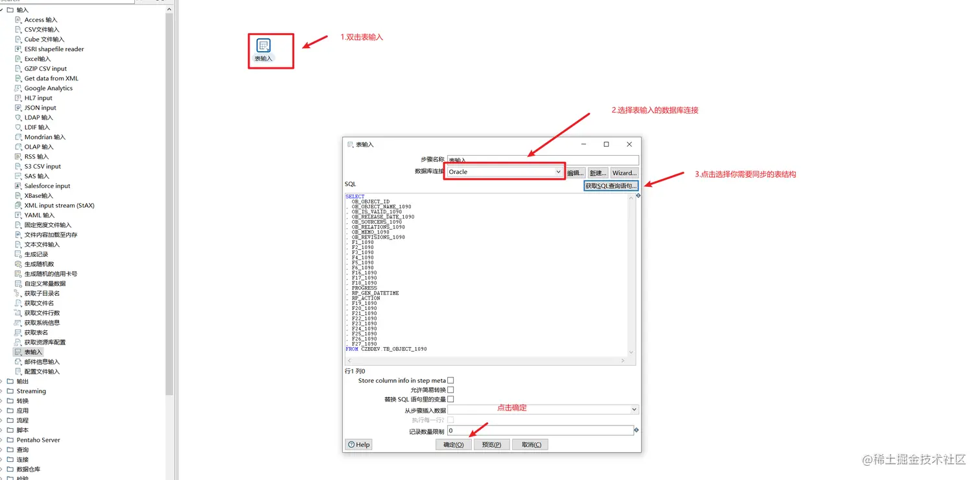Open the 数据仓库 folder in tree

coord(29,469)
